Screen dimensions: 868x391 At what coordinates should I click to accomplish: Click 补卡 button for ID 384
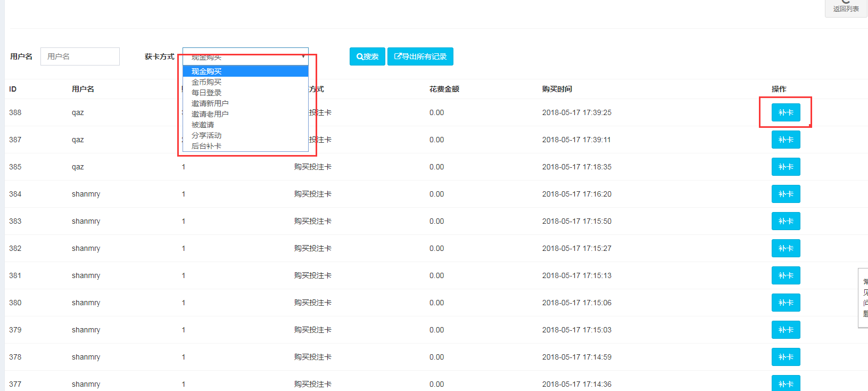pyautogui.click(x=786, y=194)
